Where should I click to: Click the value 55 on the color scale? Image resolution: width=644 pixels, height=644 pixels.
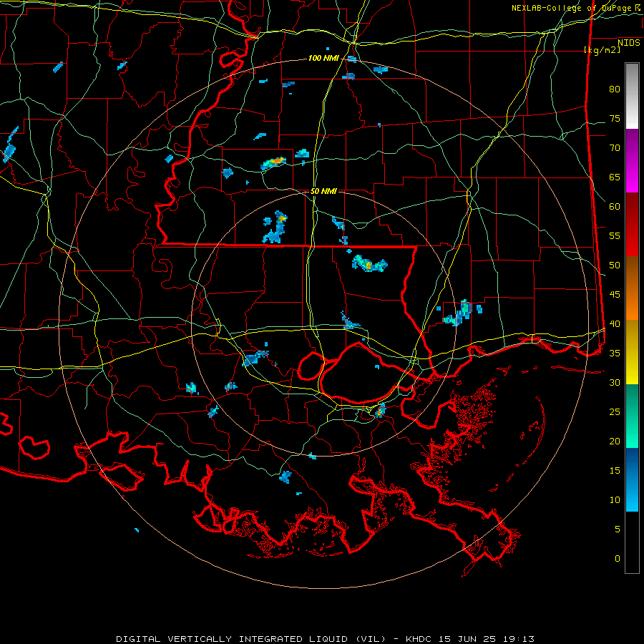615,235
